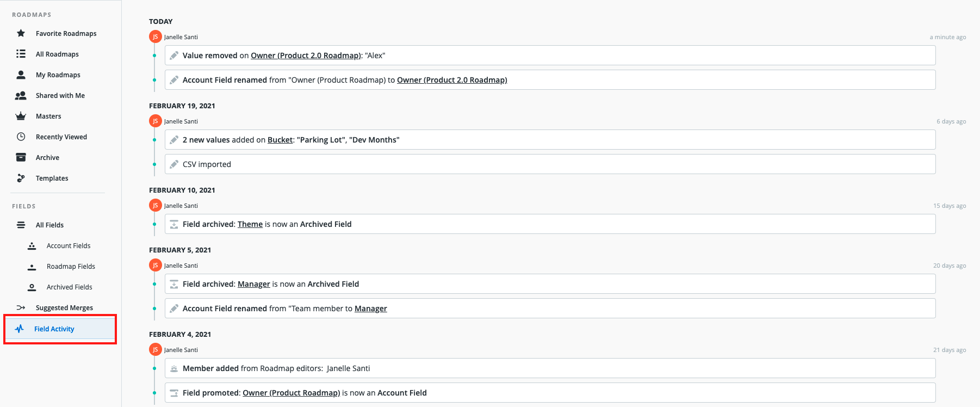
Task: Click the pulse icon for Field Activity
Action: [x=20, y=329]
